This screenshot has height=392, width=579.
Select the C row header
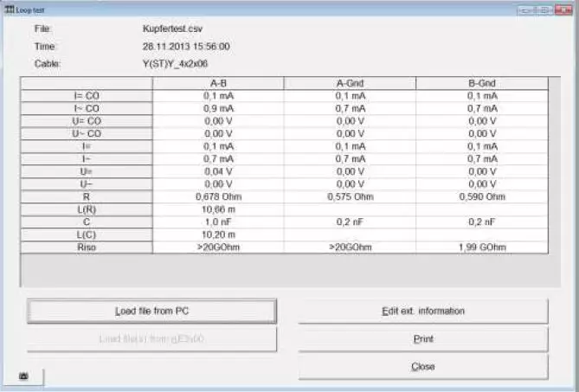(87, 222)
